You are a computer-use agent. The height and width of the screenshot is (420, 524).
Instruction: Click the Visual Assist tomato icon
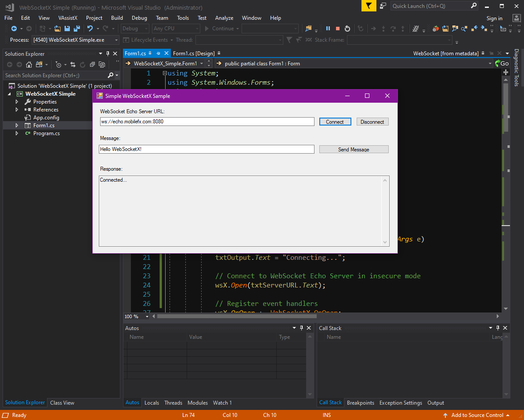tap(435, 29)
